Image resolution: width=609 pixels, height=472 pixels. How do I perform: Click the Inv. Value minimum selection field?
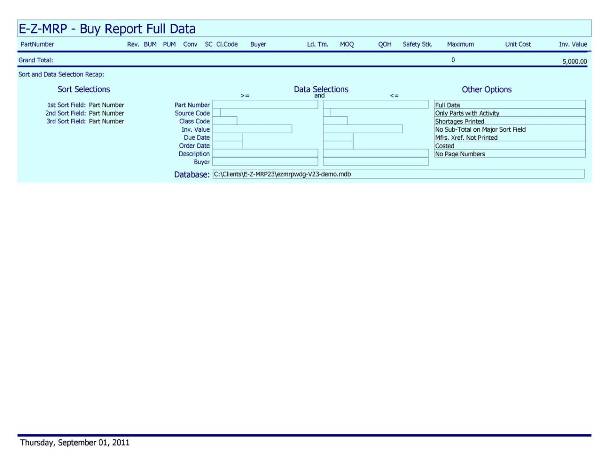[251, 129]
